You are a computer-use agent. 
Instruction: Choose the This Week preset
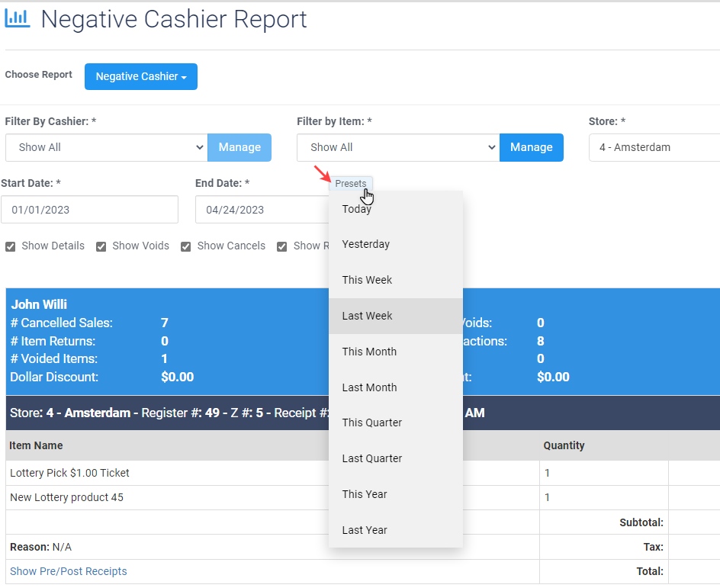396,280
